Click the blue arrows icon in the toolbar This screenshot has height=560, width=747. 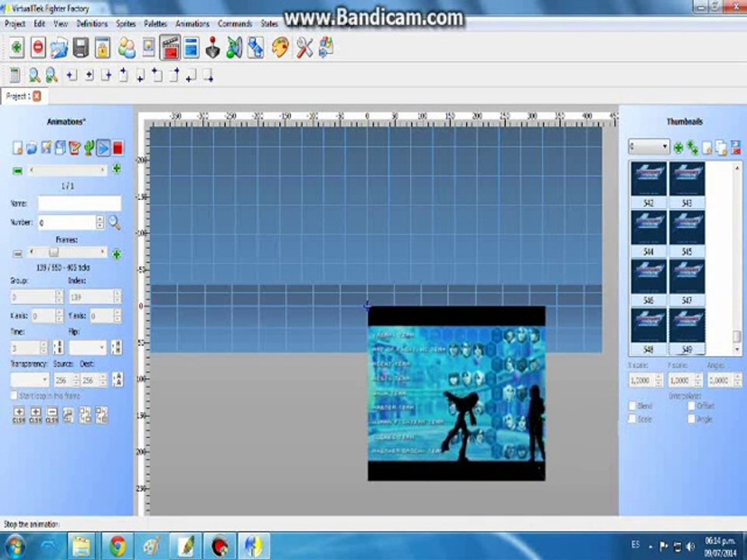point(256,48)
